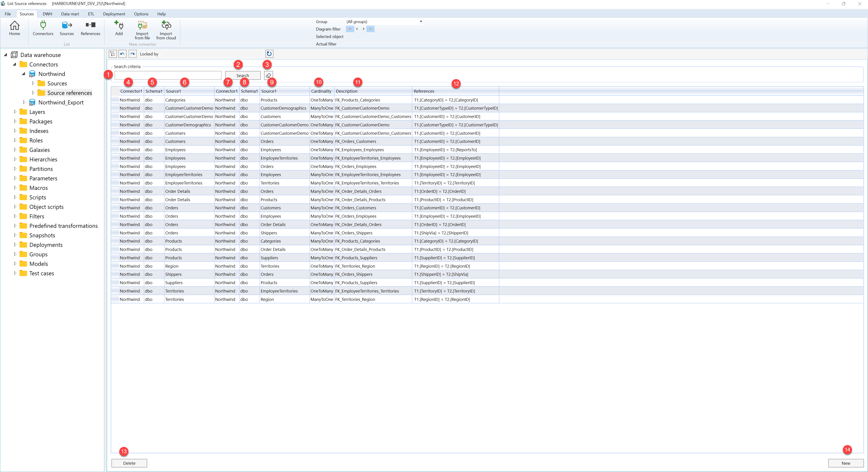This screenshot has height=472, width=868.
Task: Switch to the Data mart tab
Action: tap(70, 14)
